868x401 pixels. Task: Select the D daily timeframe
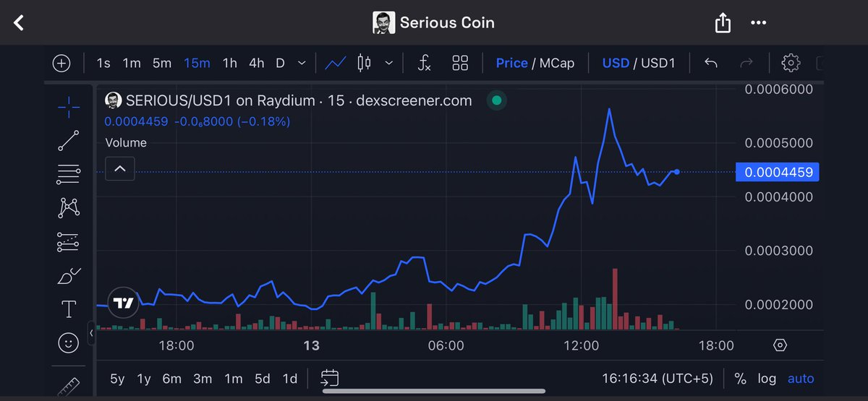pyautogui.click(x=280, y=64)
